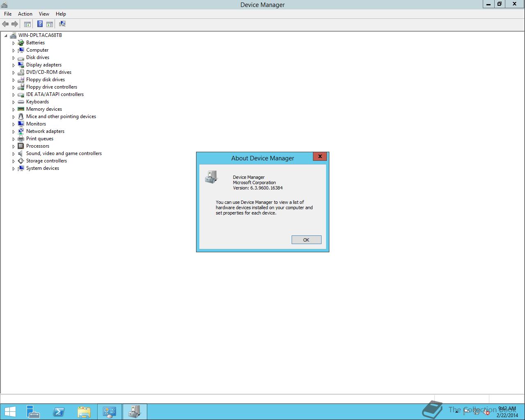Open the File menu
Screen dimensions: 525x420
coord(8,14)
